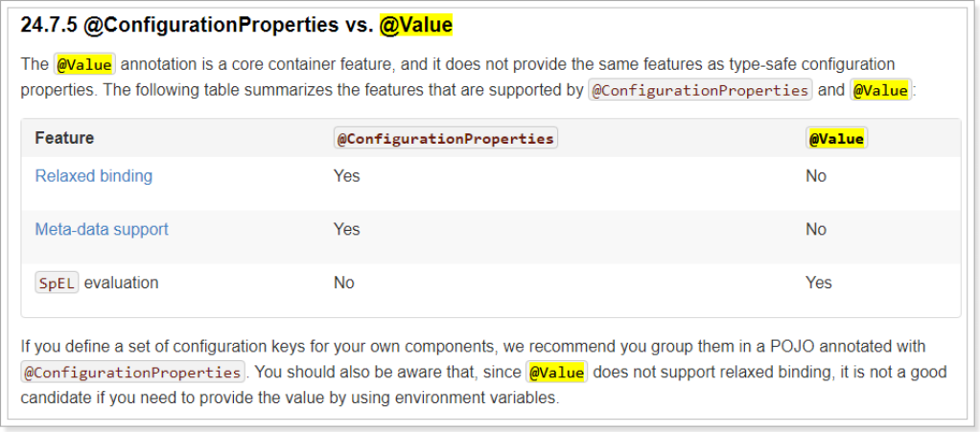980x432 pixels.
Task: Click the @Value table column header
Action: coord(836,139)
